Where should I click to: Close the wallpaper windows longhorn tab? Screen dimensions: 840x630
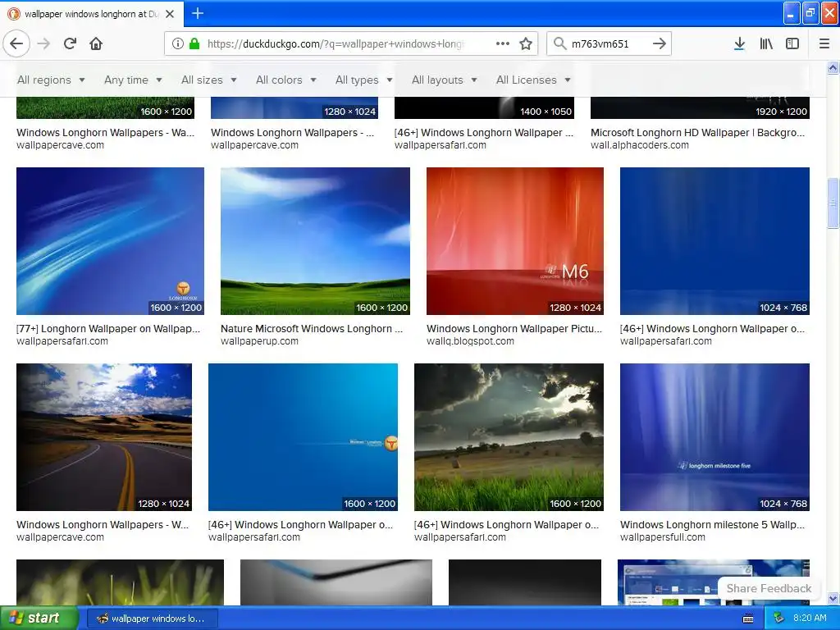[170, 14]
